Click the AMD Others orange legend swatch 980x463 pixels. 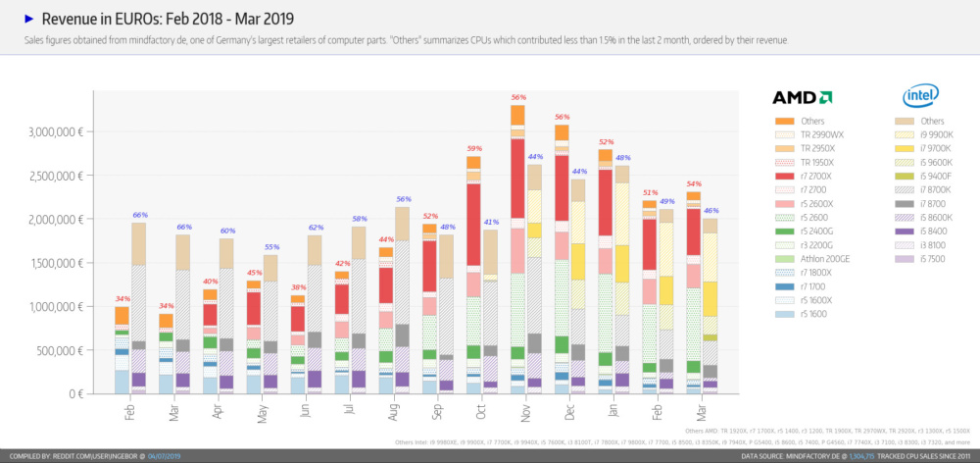point(783,121)
